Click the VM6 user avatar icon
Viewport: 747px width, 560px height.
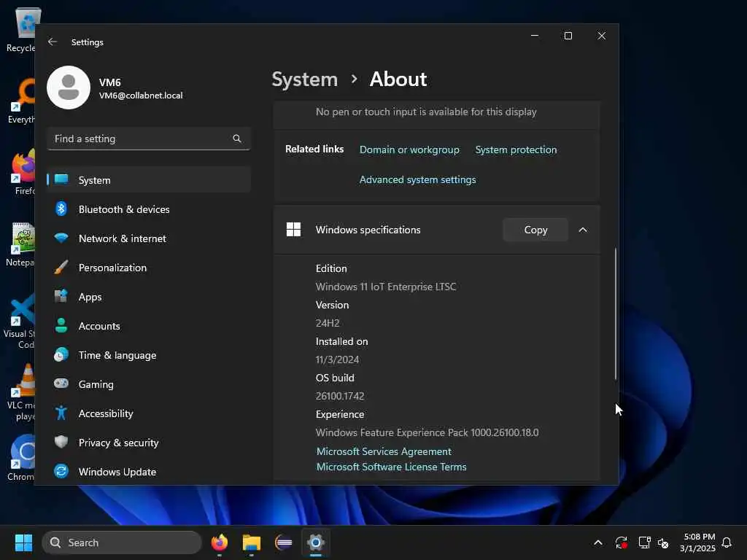pyautogui.click(x=69, y=87)
